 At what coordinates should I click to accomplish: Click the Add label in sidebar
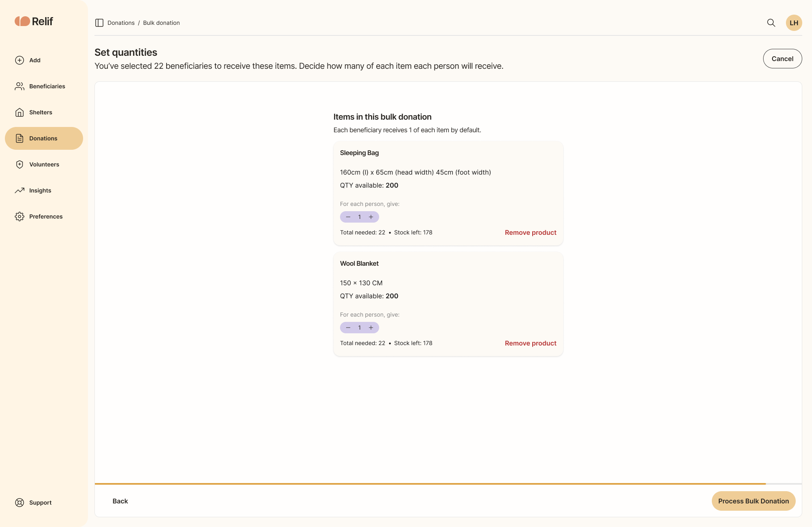35,60
